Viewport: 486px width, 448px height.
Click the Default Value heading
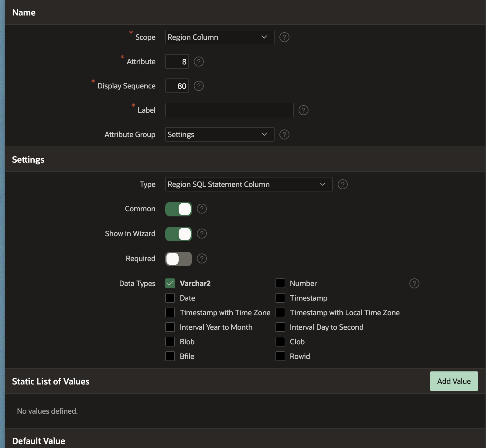(39, 441)
